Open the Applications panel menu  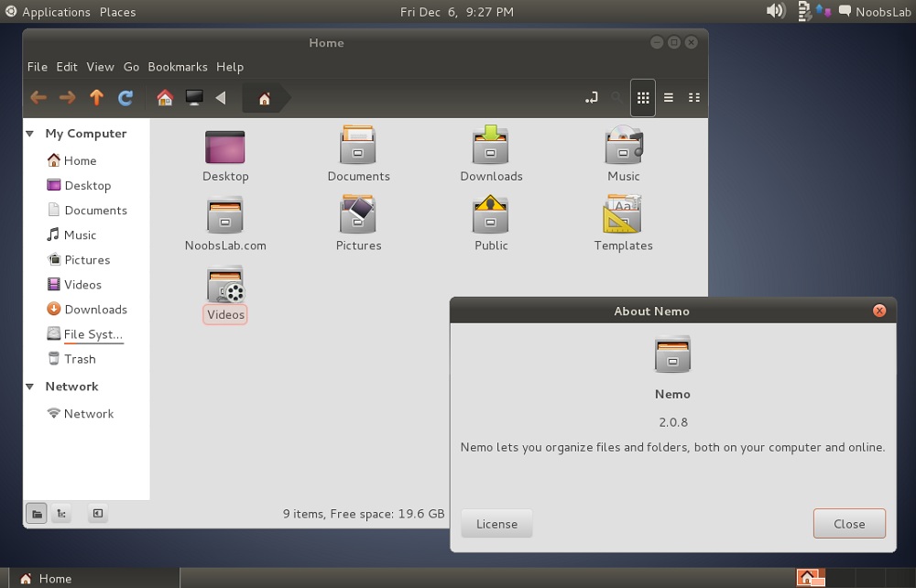point(48,12)
